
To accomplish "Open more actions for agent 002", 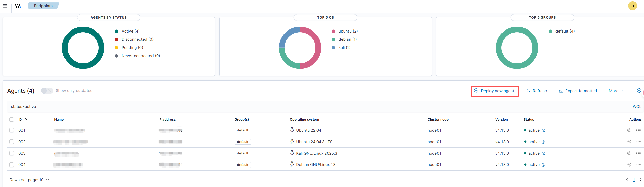I will 638,142.
